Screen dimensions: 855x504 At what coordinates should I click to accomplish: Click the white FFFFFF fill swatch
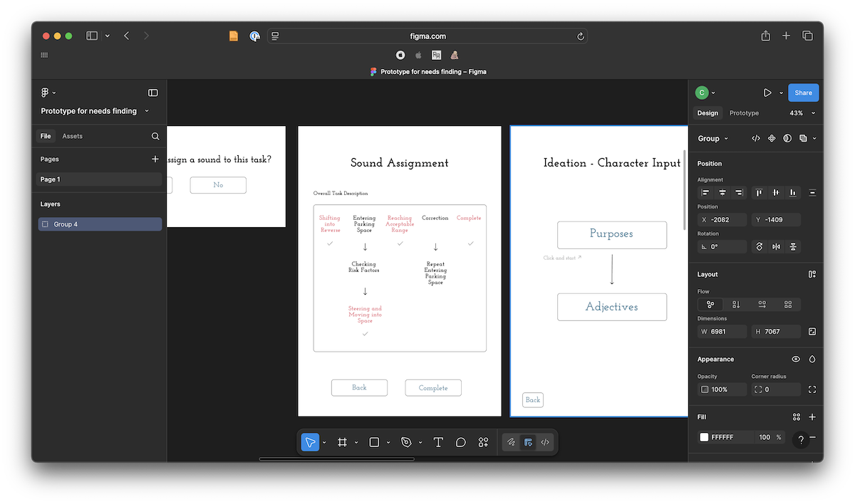point(705,437)
